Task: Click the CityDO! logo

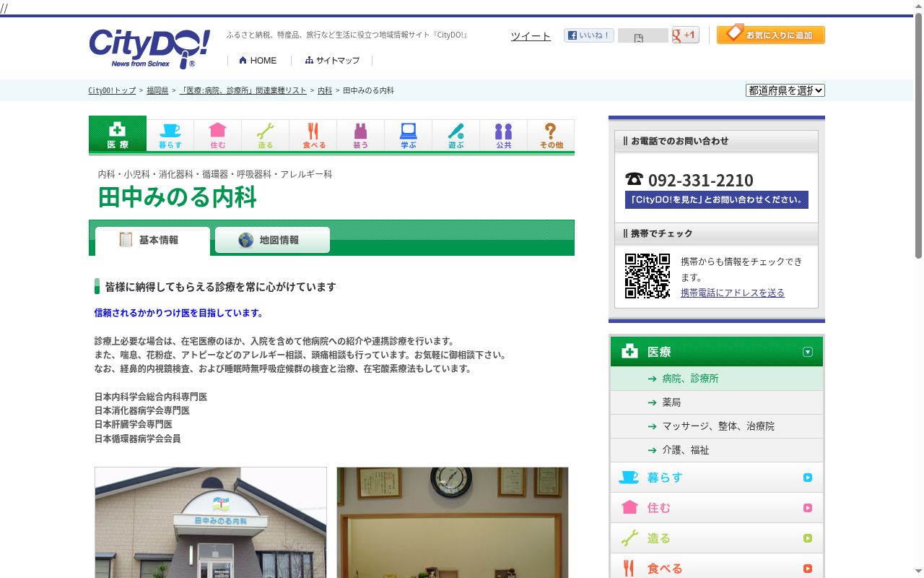Action: (x=149, y=48)
